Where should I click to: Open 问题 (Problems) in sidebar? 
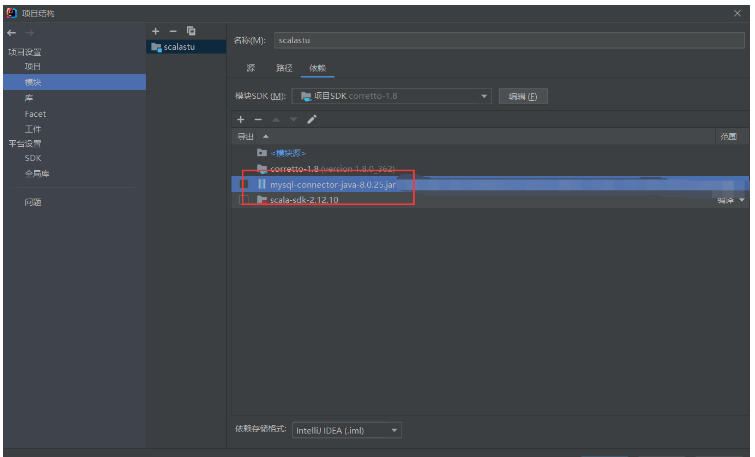coord(33,202)
